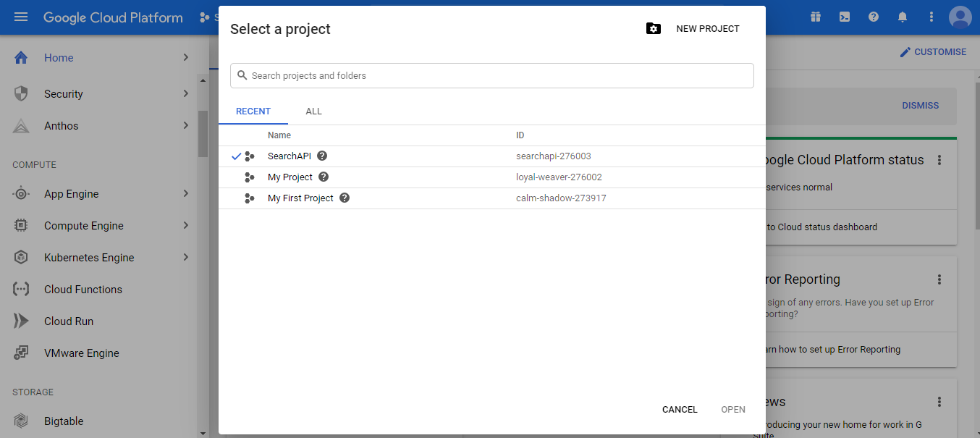The height and width of the screenshot is (438, 980).
Task: Click the My Project project icon
Action: click(250, 177)
